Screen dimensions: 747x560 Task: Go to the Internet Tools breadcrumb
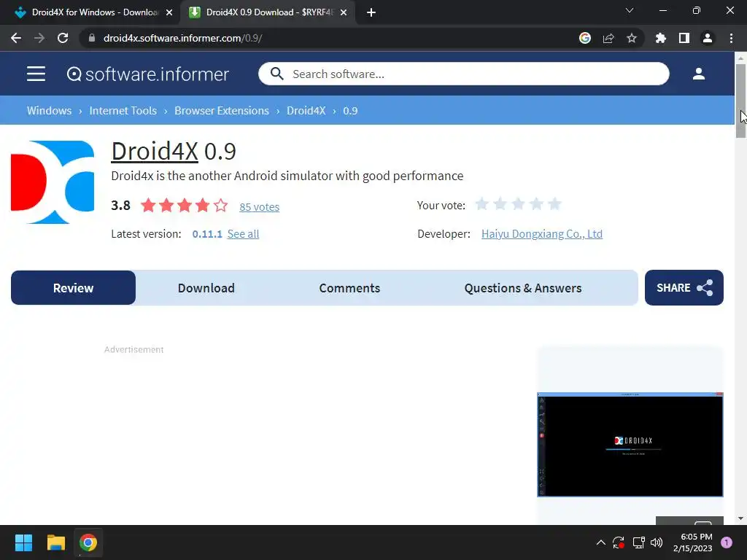pos(123,111)
